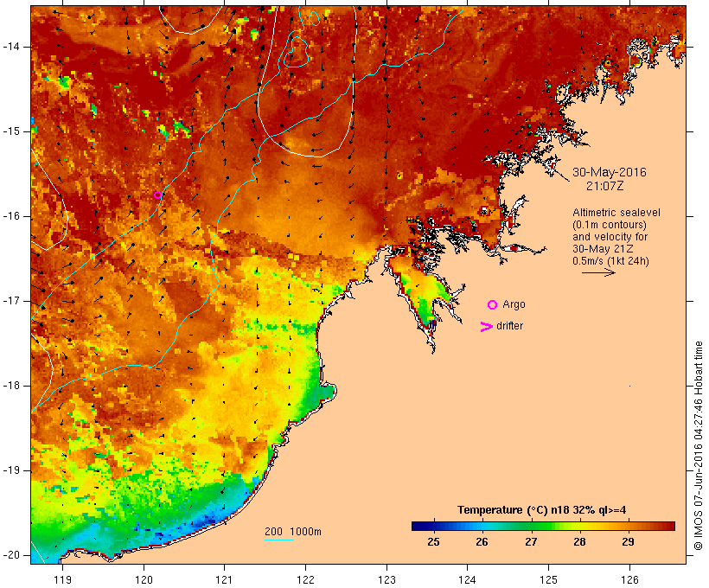Click the '200 1000m' depth contour label
Viewport: 709px width, 588px height.
point(293,532)
